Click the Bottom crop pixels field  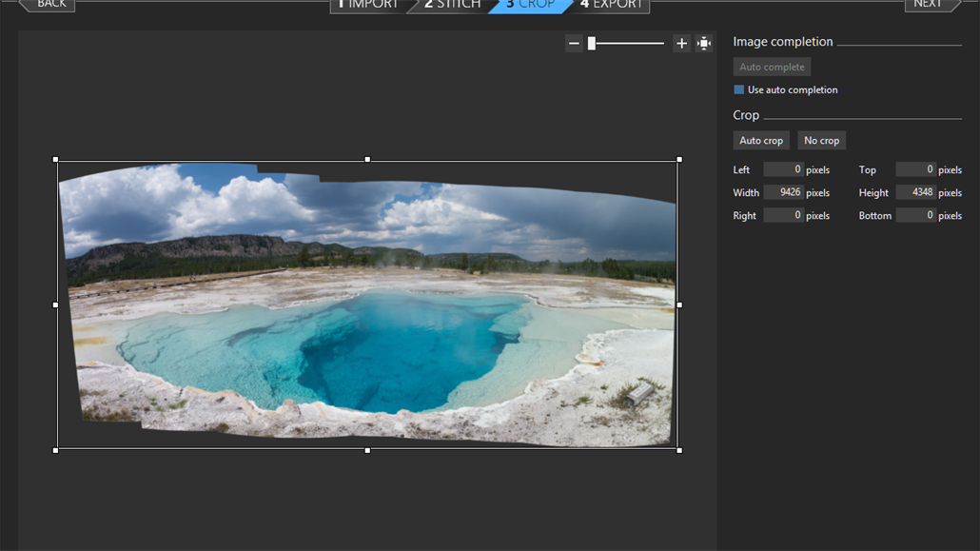pos(915,215)
